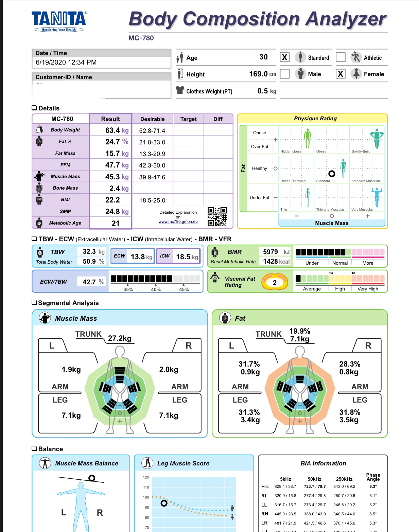Image resolution: width=419 pixels, height=532 pixels.
Task: Click the Standard body type icon
Action: [300, 57]
